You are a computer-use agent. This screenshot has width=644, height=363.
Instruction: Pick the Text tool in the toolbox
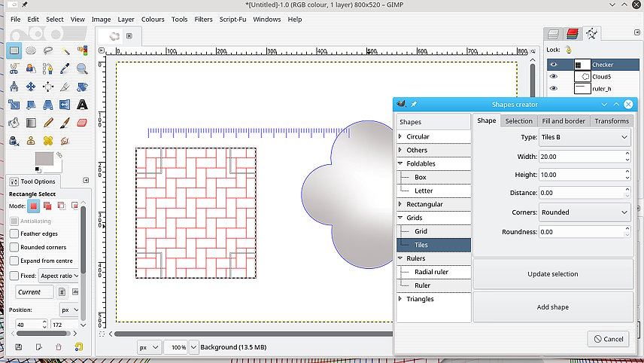tap(82, 105)
